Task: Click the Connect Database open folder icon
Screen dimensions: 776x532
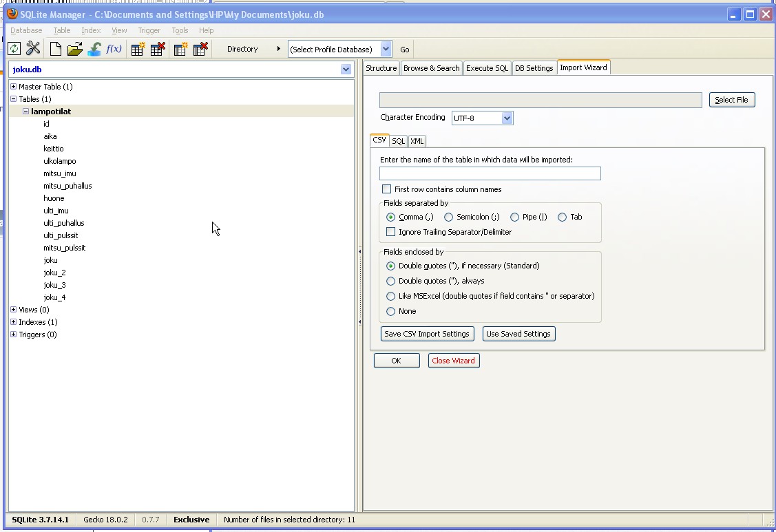Action: click(75, 48)
